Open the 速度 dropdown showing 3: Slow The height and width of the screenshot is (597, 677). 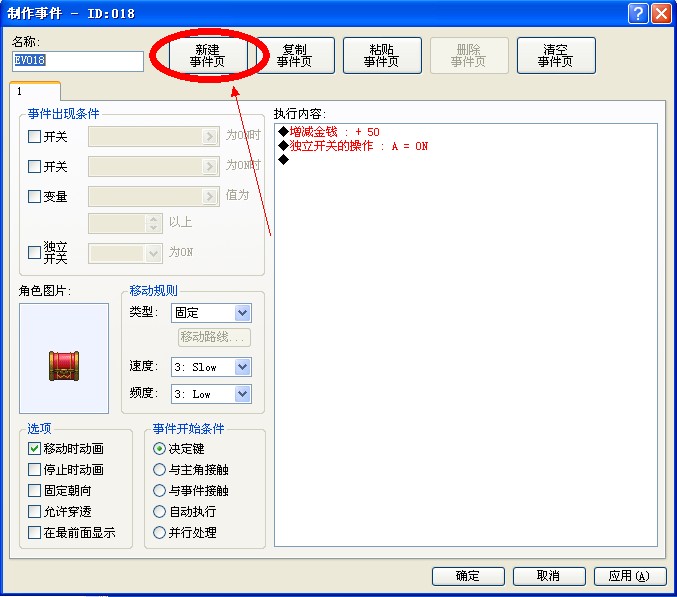point(211,367)
